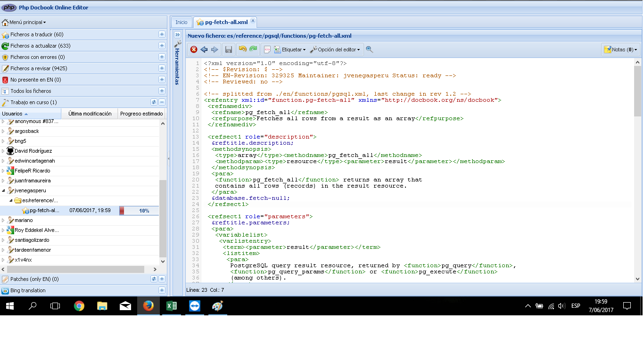Open the Opción del editor dropdown
The width and height of the screenshot is (644, 362).
[x=335, y=49]
